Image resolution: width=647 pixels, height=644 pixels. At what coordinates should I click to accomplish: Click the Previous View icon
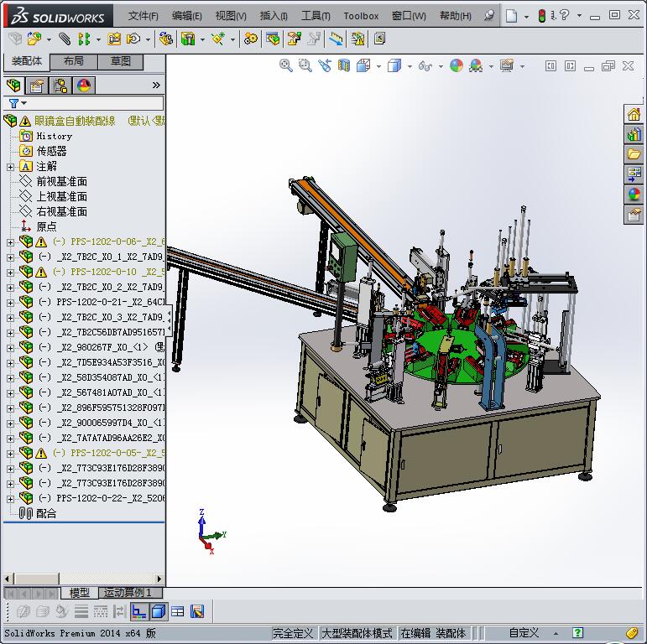coord(325,65)
